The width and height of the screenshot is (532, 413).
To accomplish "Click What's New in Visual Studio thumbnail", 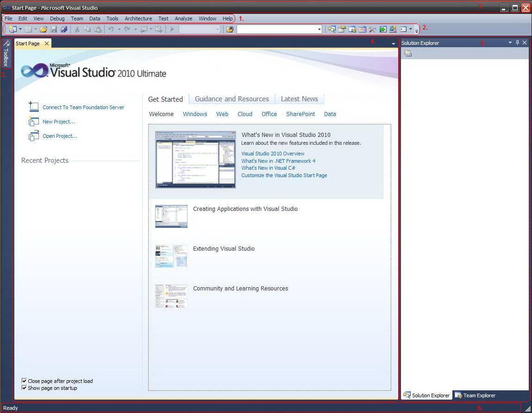I will click(x=195, y=160).
